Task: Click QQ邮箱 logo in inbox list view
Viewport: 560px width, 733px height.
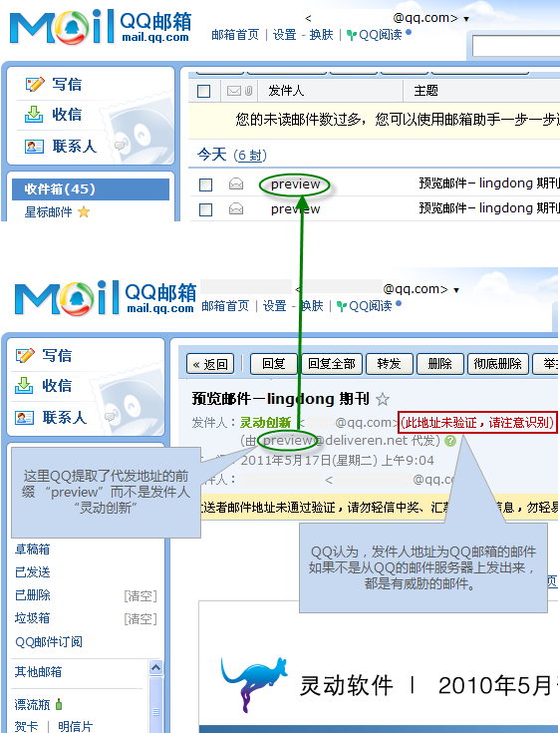Action: coord(101,27)
